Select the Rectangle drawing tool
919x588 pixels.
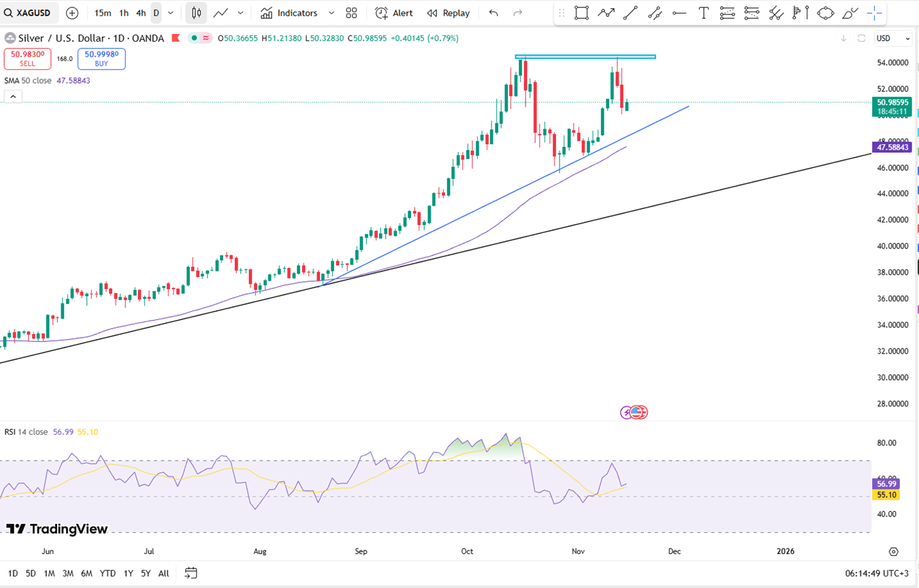click(581, 13)
